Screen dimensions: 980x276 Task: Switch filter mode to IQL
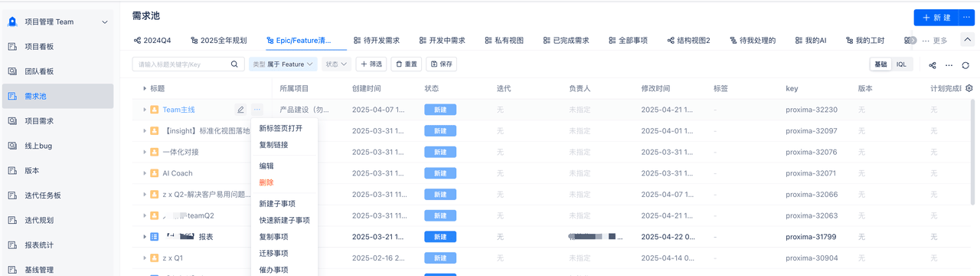(901, 64)
